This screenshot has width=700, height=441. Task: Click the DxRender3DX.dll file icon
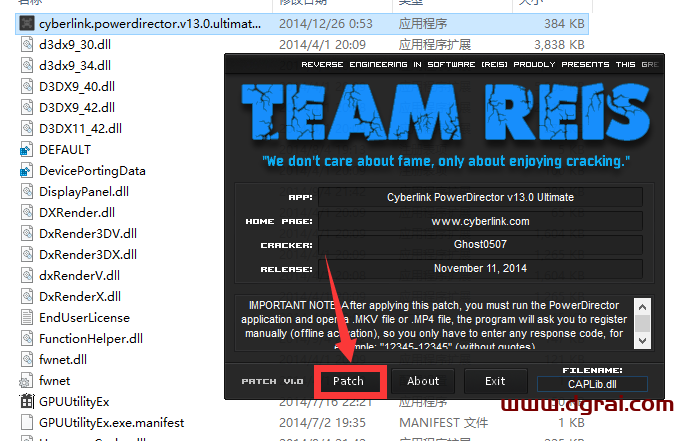click(x=27, y=254)
